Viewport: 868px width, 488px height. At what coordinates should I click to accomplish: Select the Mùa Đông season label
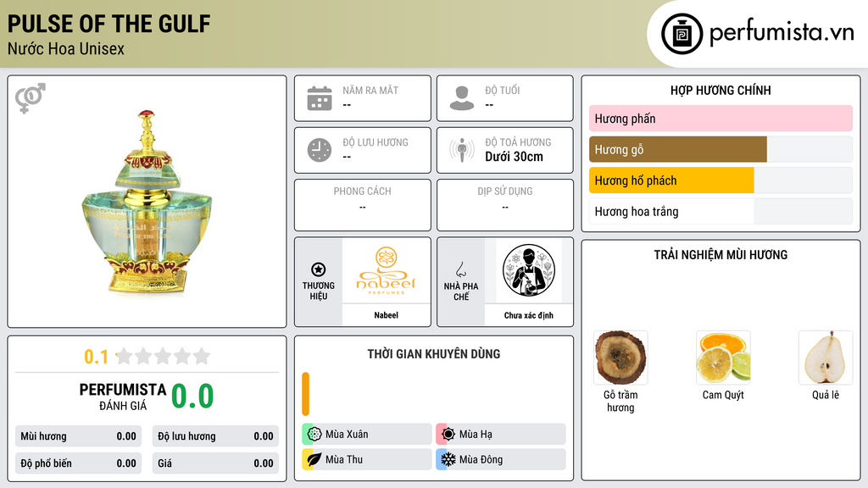(481, 459)
